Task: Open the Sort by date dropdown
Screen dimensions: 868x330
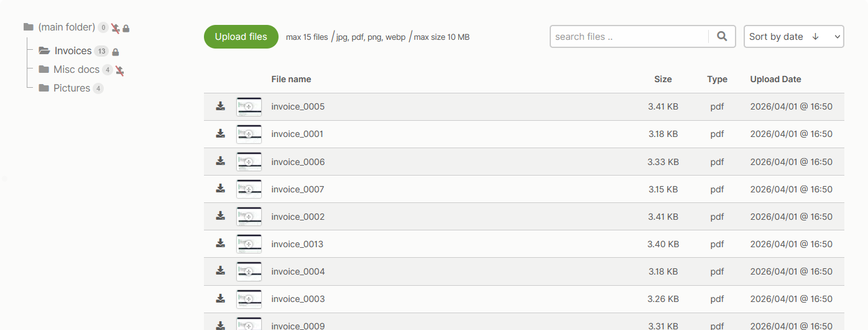Action: pos(793,37)
